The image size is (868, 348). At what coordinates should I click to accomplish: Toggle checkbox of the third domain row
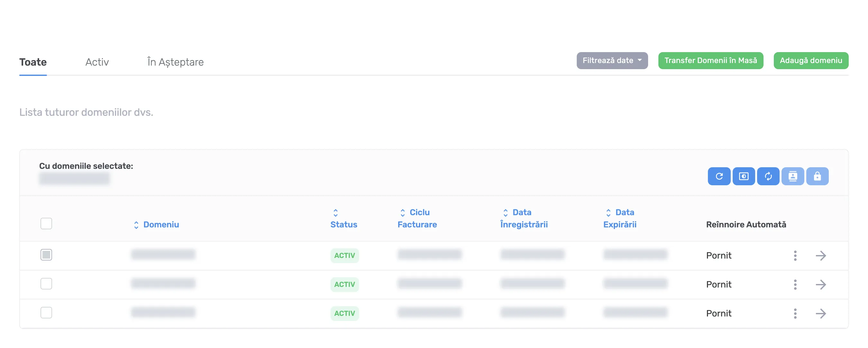click(x=46, y=313)
